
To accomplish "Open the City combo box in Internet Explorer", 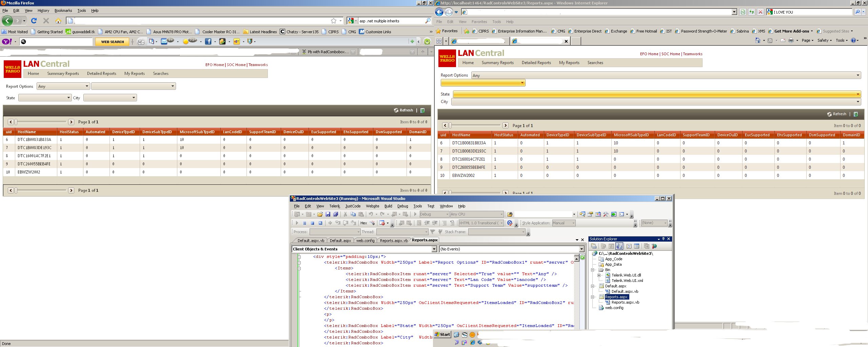I will click(656, 102).
